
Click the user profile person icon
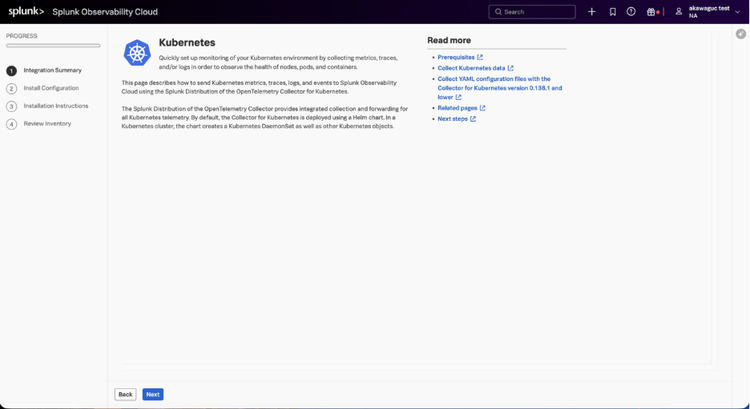pos(678,12)
